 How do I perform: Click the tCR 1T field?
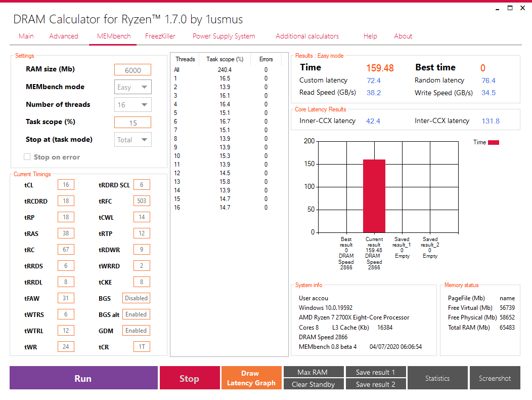point(142,347)
